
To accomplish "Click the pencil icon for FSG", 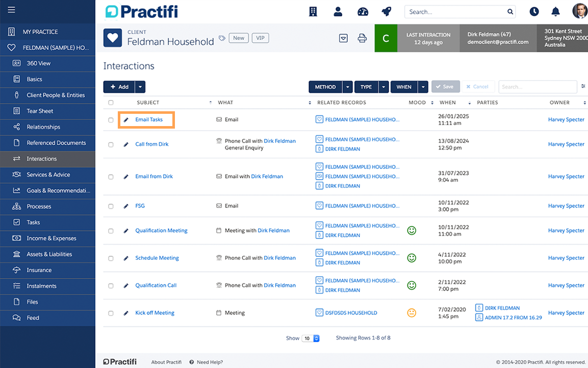I will (126, 206).
